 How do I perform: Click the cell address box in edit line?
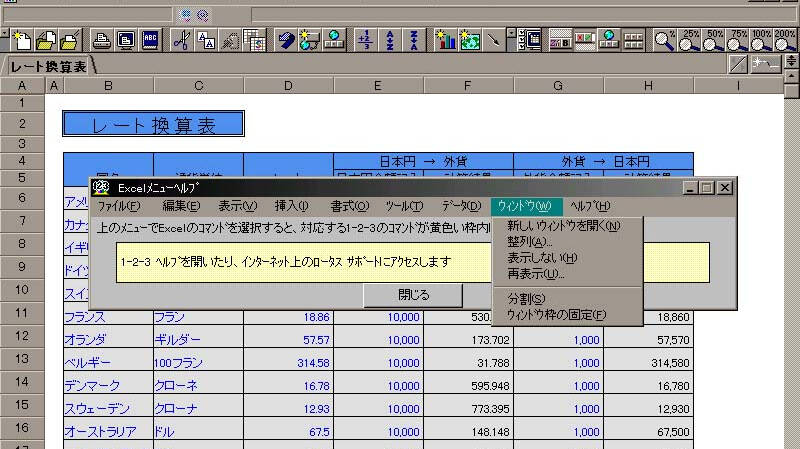point(87,15)
